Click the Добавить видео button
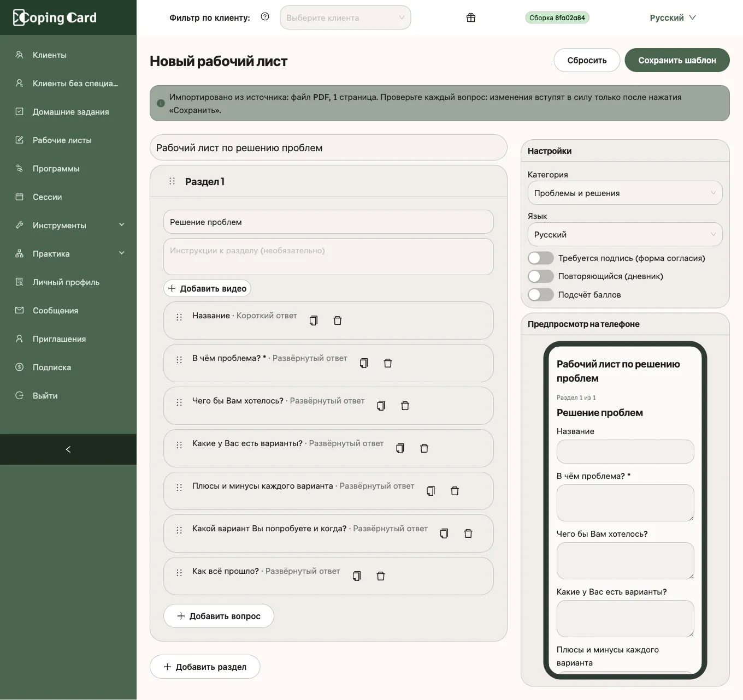743x700 pixels. tap(207, 288)
